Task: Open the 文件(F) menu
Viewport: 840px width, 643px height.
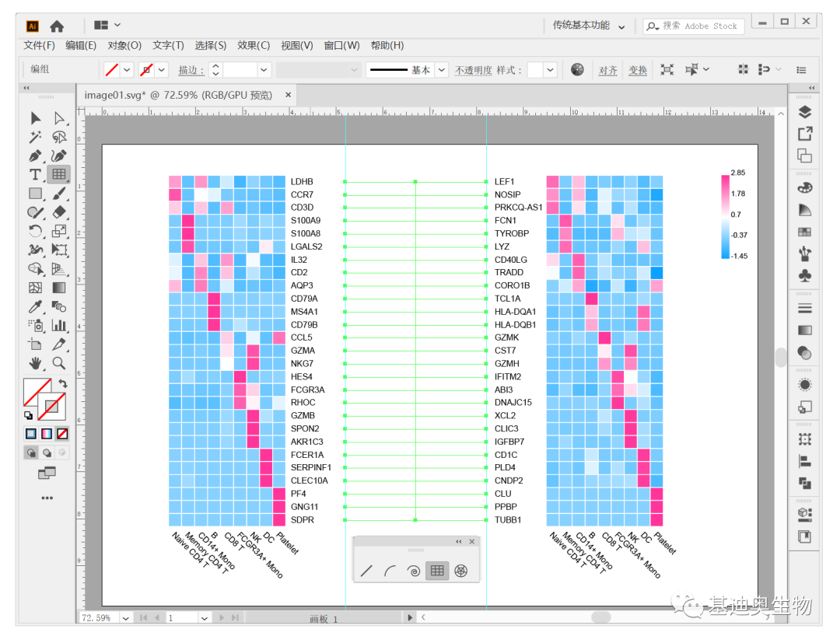Action: 39,46
